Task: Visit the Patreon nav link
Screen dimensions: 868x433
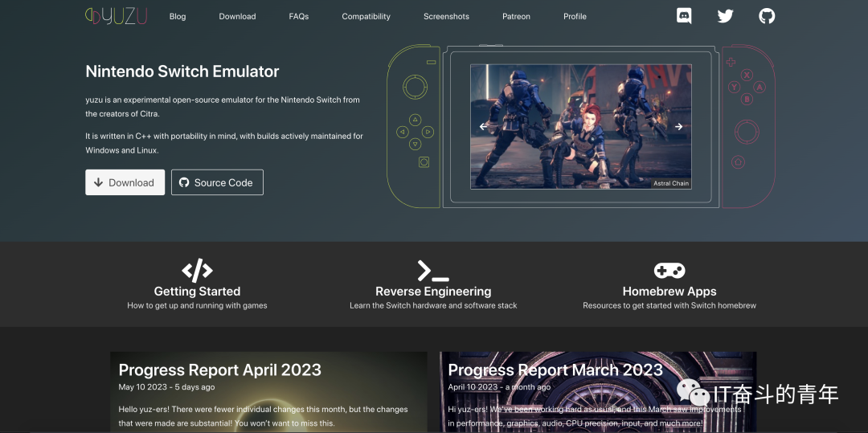Action: (x=517, y=17)
